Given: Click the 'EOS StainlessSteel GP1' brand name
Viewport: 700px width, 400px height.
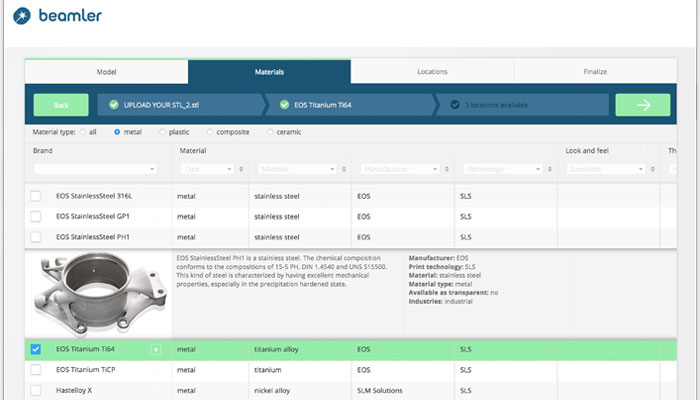Looking at the screenshot, I should (92, 217).
